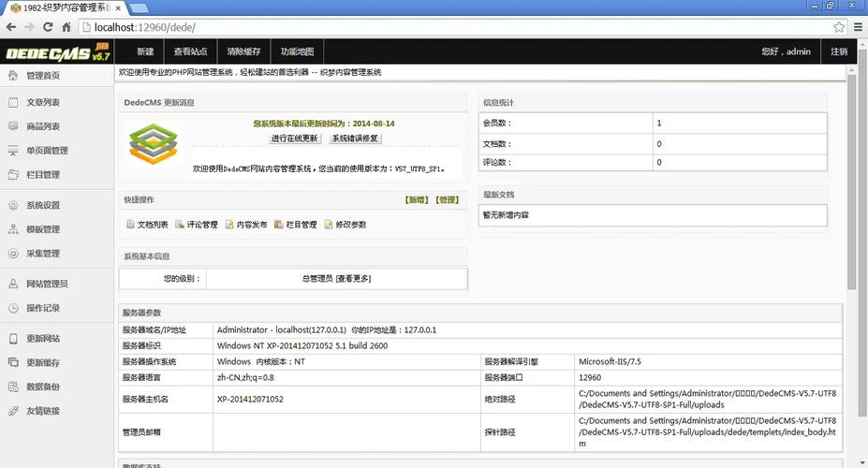This screenshot has width=868, height=468.
Task: Open 文章列表 sidebar link text
Action: [x=43, y=102]
